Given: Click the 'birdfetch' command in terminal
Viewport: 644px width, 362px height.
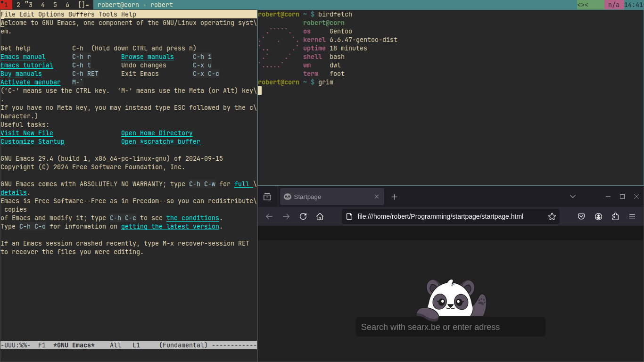Looking at the screenshot, I should [335, 14].
